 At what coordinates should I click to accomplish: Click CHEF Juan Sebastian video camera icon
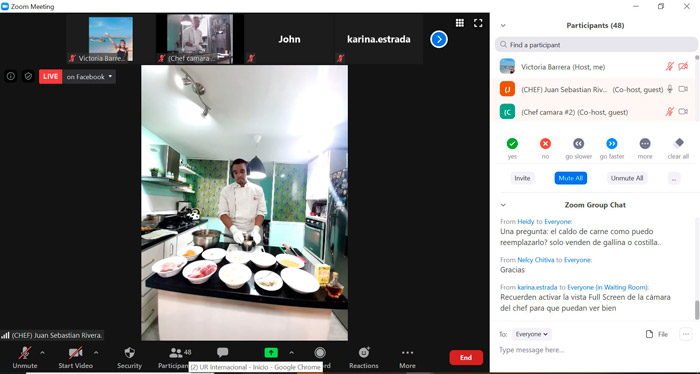683,89
